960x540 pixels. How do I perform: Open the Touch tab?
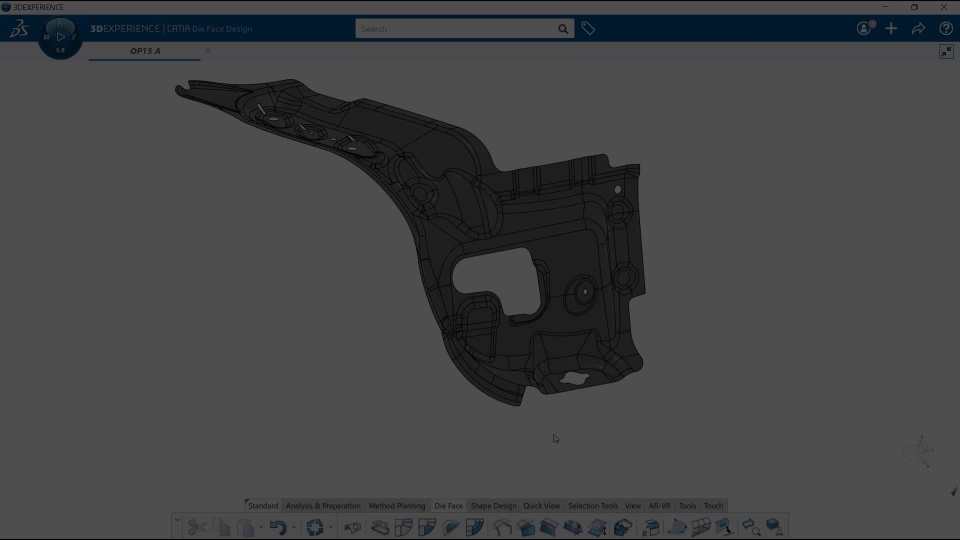point(713,506)
